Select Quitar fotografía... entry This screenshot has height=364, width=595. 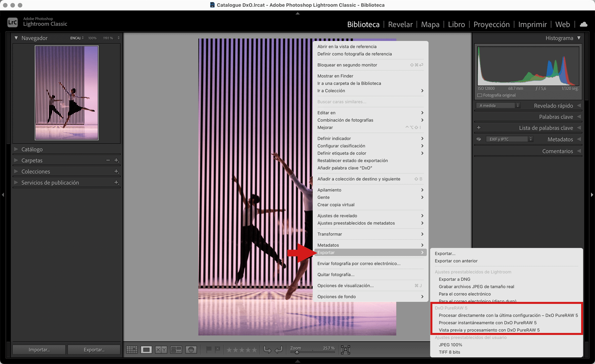click(x=370, y=274)
